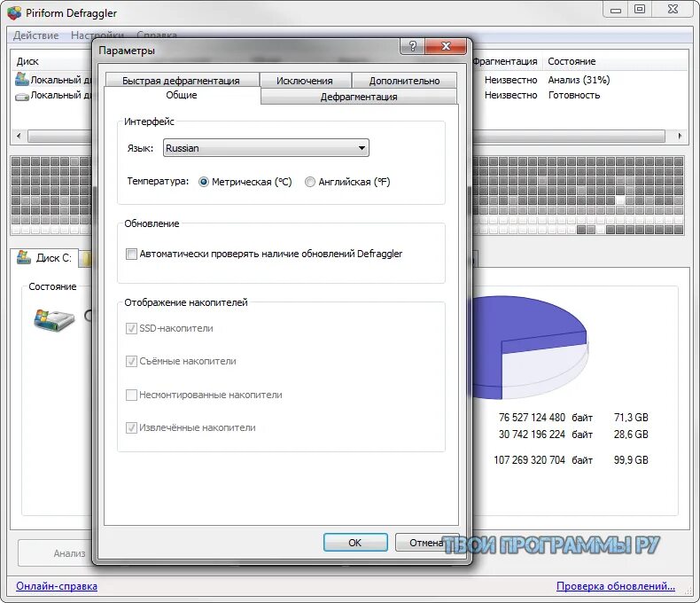This screenshot has height=603, width=700.
Task: Click the Фрагментация column header
Action: coord(505,61)
